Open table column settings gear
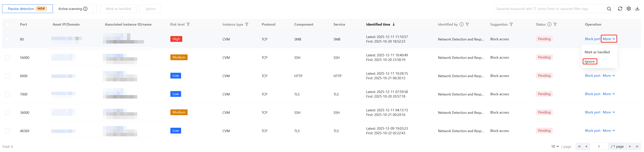The height and width of the screenshot is (152, 644). (629, 9)
